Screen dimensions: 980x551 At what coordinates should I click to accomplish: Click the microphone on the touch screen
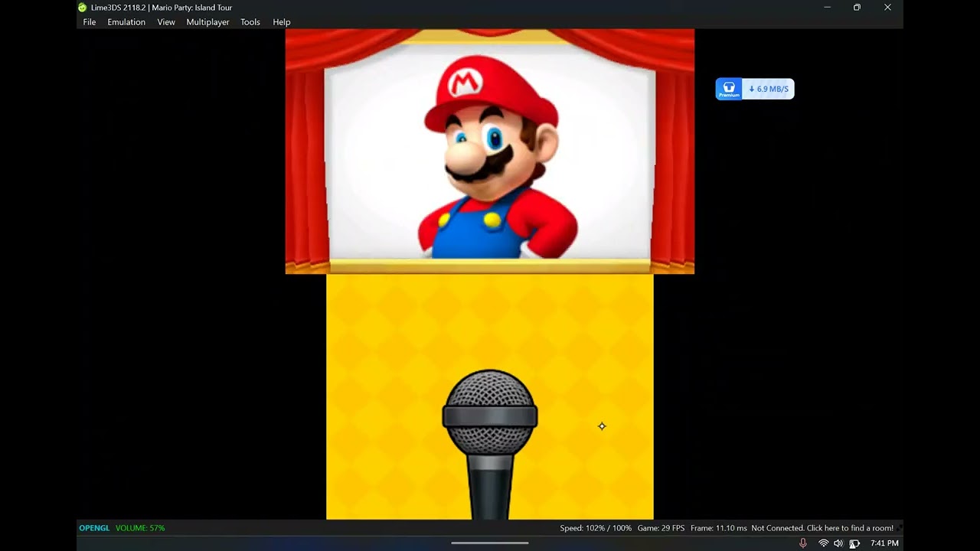(490, 444)
